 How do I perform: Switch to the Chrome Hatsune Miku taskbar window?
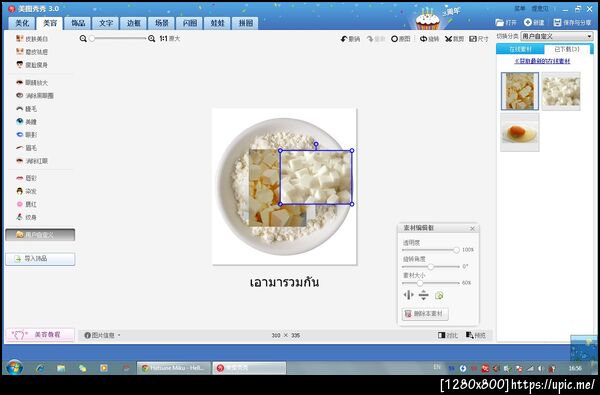tap(174, 368)
